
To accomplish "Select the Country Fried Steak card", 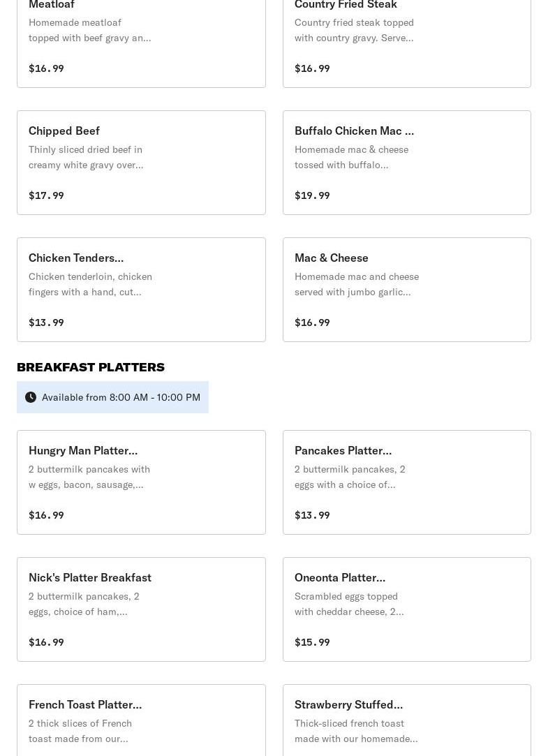I will point(407,43).
